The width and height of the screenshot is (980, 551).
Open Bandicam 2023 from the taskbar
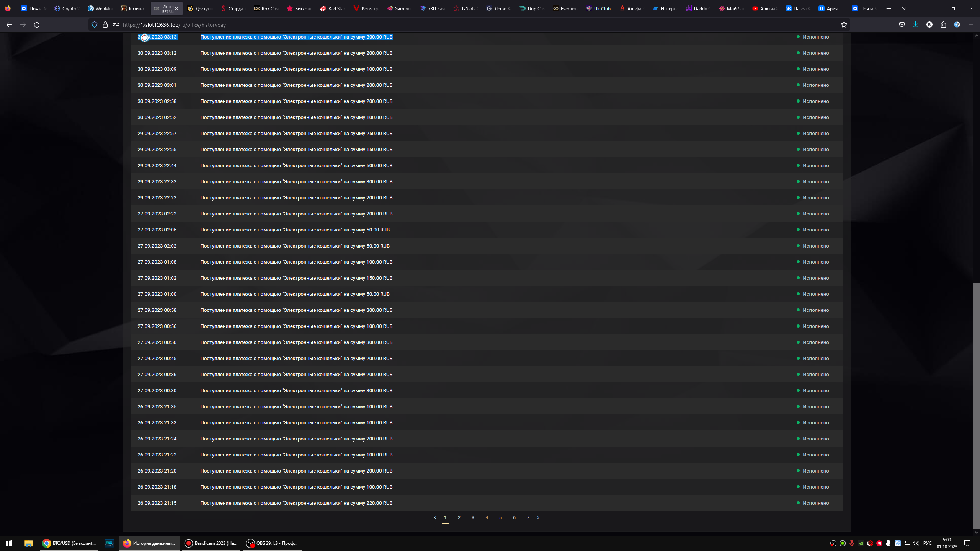tap(211, 543)
